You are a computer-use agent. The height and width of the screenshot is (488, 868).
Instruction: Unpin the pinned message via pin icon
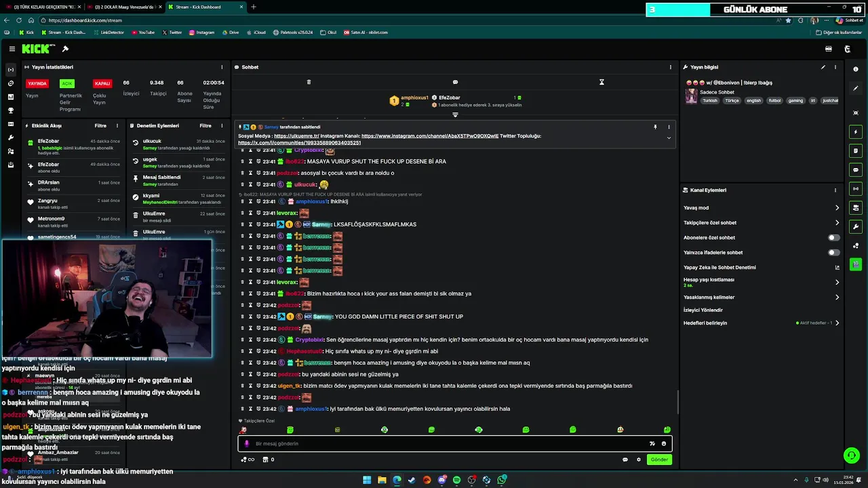pos(655,127)
